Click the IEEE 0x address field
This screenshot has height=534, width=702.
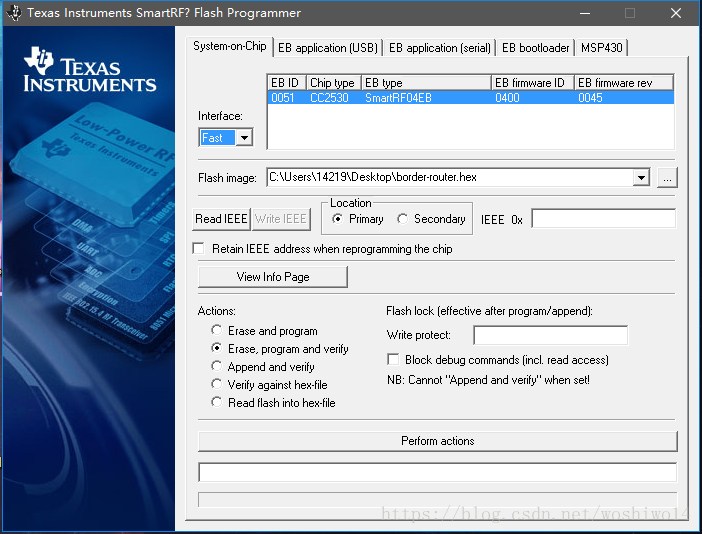603,219
